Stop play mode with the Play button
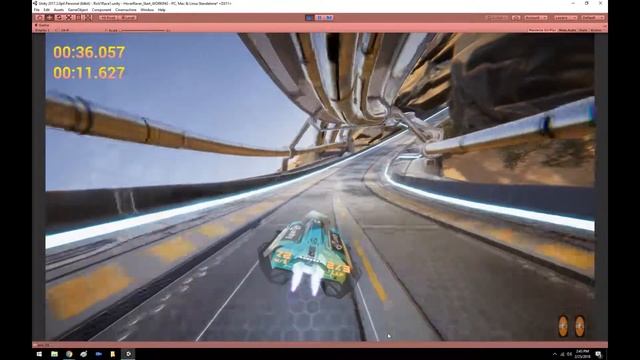The height and width of the screenshot is (360, 640). pyautogui.click(x=310, y=18)
